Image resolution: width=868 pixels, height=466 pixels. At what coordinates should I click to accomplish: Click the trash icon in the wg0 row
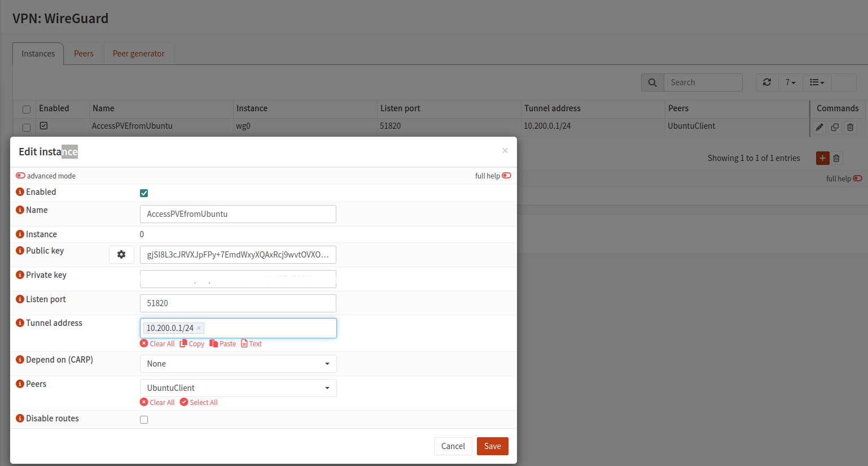pyautogui.click(x=850, y=128)
